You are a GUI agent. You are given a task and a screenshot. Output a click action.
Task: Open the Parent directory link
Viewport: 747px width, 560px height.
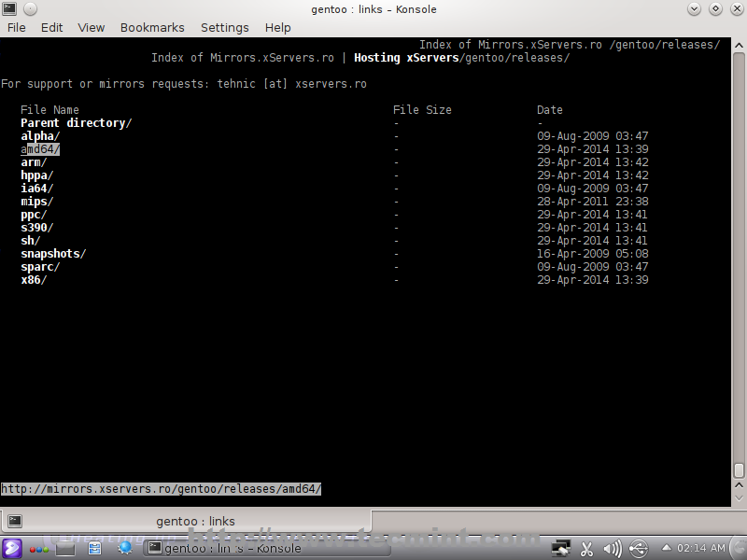(x=75, y=122)
